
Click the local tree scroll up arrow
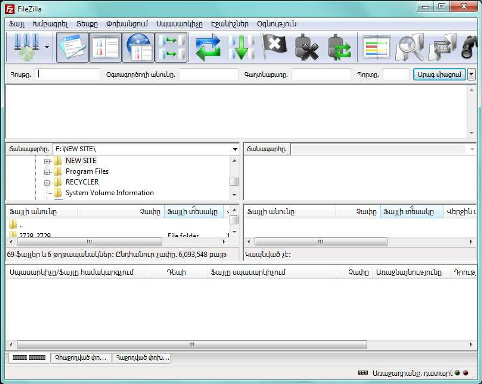pyautogui.click(x=234, y=161)
